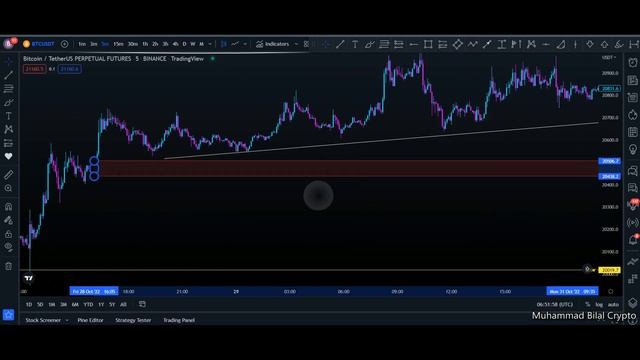Set date range to YTD
The height and width of the screenshot is (360, 640).
pos(88,304)
